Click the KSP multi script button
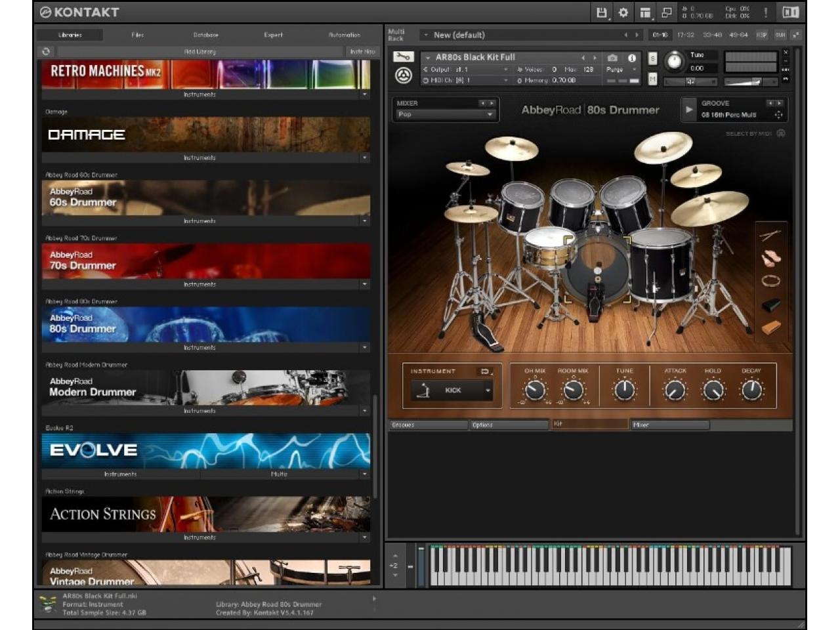Image resolution: width=840 pixels, height=630 pixels. click(x=762, y=35)
